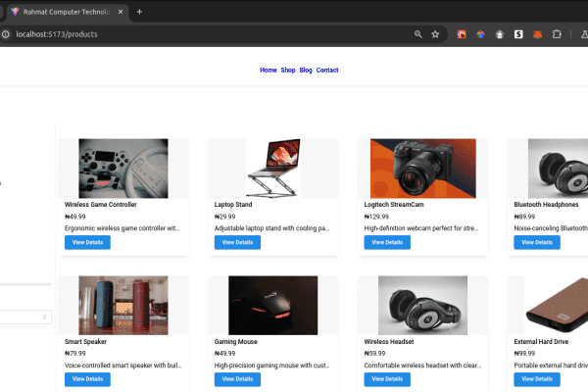Click the Laptop Stand product image
Viewport: 588px width, 392px height.
[273, 169]
